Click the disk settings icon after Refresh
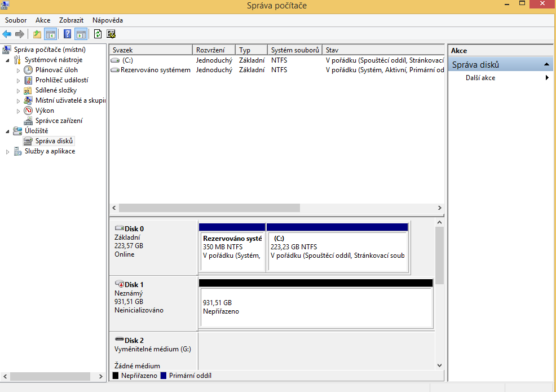Viewport: 556px width, 392px height. (x=111, y=34)
